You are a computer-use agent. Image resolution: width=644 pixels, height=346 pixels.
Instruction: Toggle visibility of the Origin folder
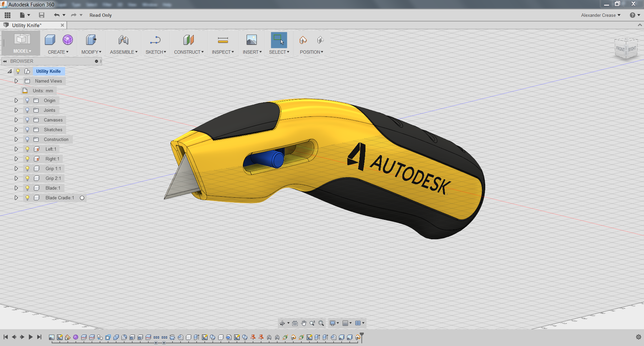[27, 100]
